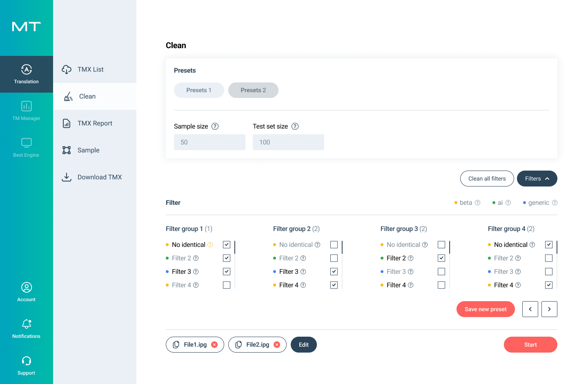The width and height of the screenshot is (588, 384).
Task: Open Notifications bell icon
Action: click(26, 324)
